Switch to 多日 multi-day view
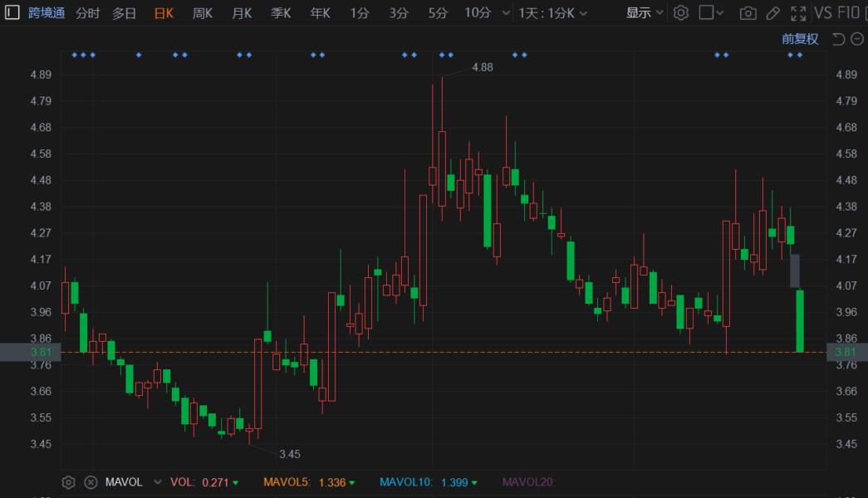The height and width of the screenshot is (498, 868). (124, 12)
